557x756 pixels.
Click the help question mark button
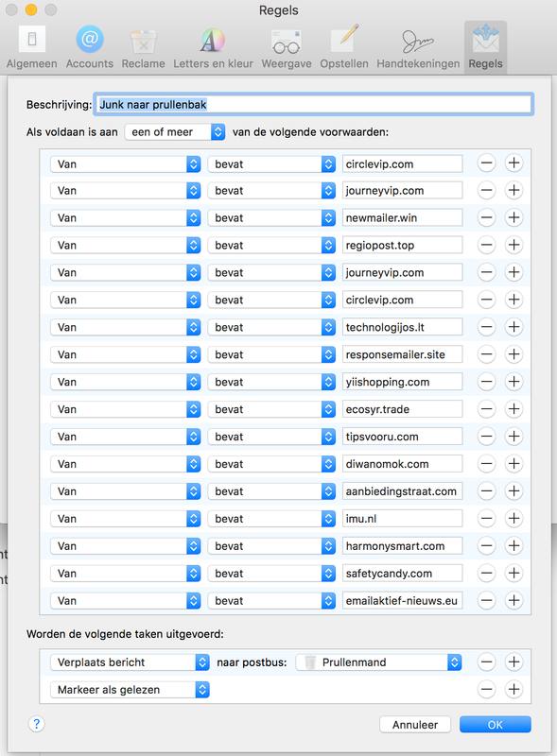click(37, 724)
